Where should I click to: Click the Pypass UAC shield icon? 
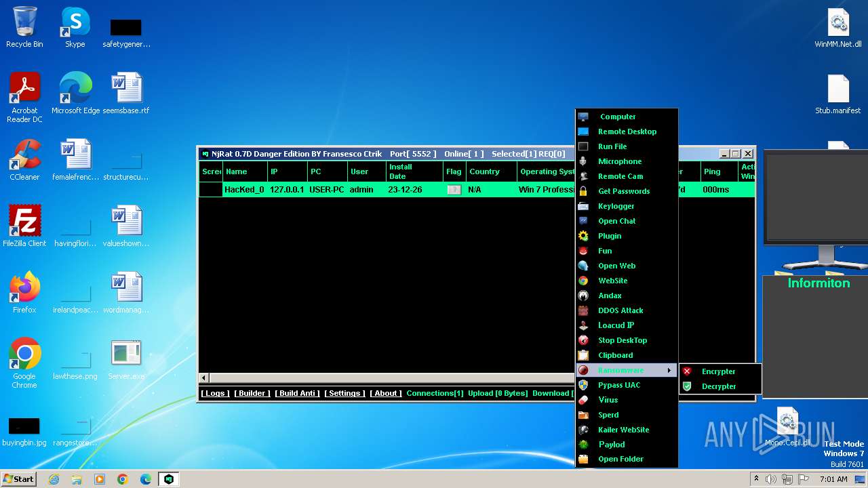pyautogui.click(x=583, y=385)
